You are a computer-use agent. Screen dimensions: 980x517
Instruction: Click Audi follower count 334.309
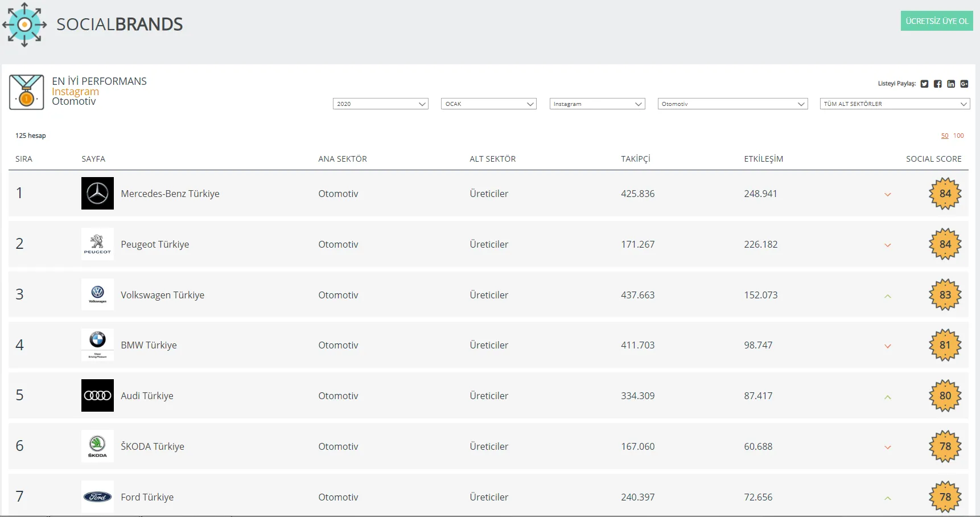pyautogui.click(x=638, y=396)
